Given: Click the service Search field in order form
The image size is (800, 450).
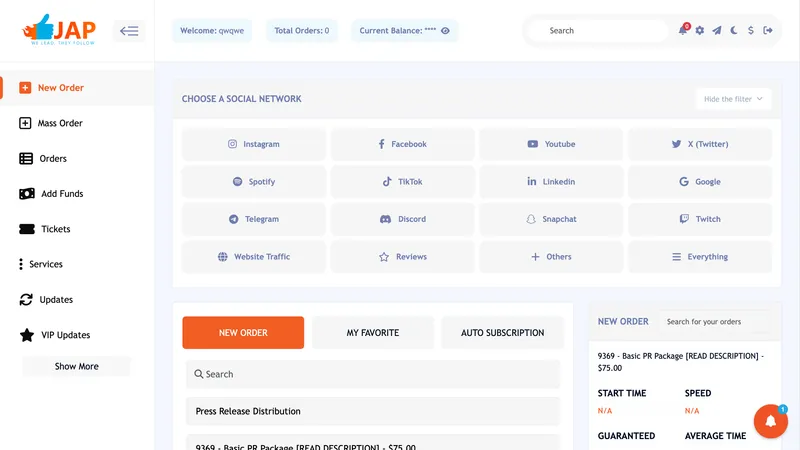Looking at the screenshot, I should 373,374.
